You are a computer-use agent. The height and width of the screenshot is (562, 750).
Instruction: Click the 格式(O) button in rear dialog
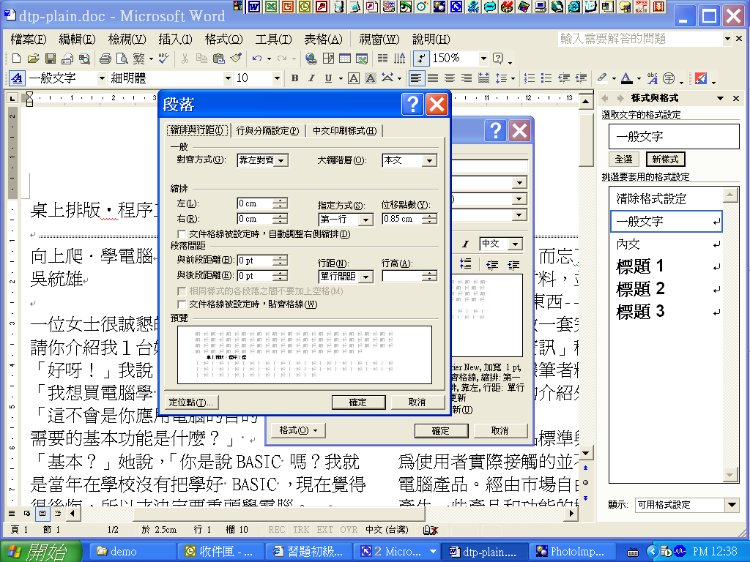[298, 430]
